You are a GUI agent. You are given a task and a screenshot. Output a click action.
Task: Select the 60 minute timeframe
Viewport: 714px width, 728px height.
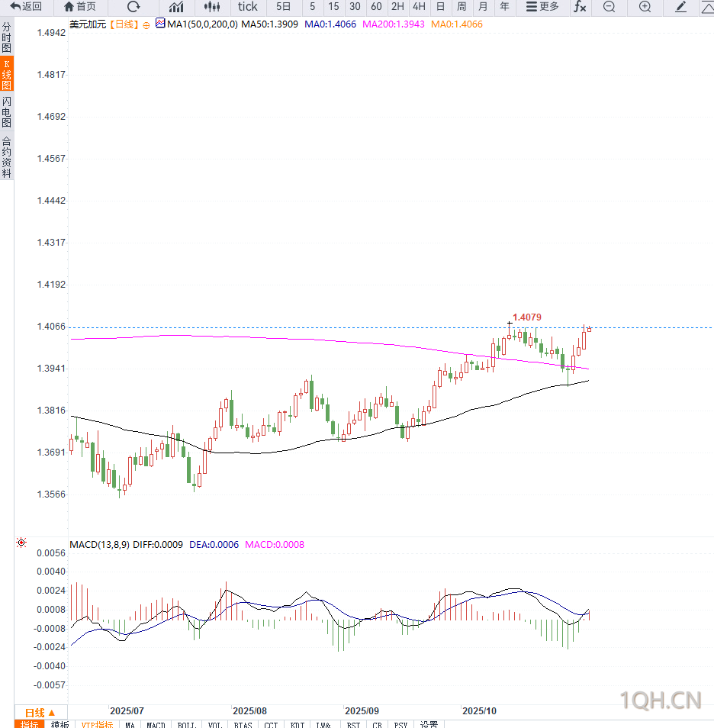click(376, 7)
